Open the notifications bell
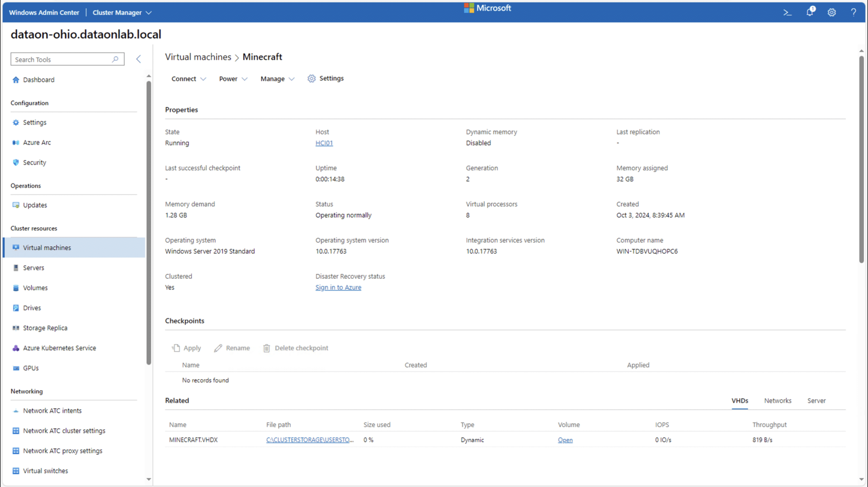Screen dimensions: 868x487 tap(810, 12)
